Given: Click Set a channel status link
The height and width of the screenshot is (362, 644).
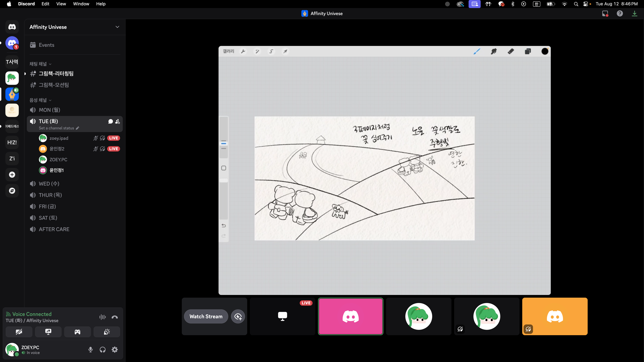Looking at the screenshot, I should [x=57, y=128].
